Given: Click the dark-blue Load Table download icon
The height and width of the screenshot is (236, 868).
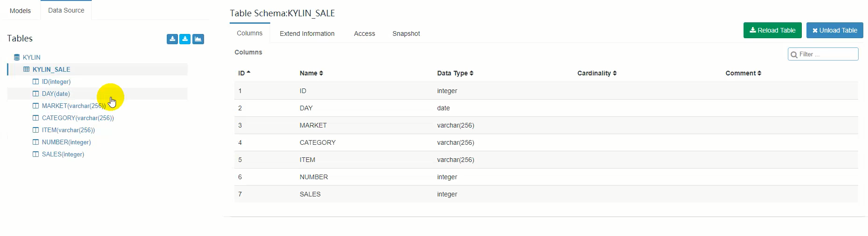Looking at the screenshot, I should [172, 39].
